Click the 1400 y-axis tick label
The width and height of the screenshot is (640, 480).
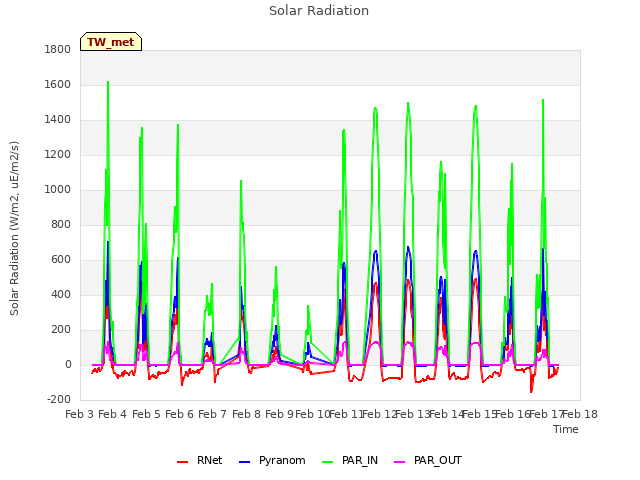pos(58,120)
